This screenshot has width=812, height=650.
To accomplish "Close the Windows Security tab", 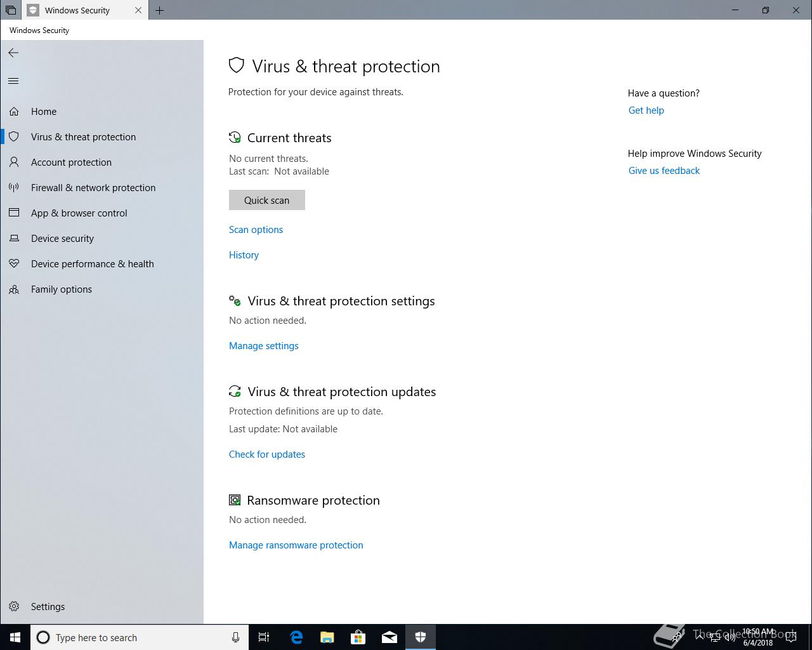I will (138, 10).
